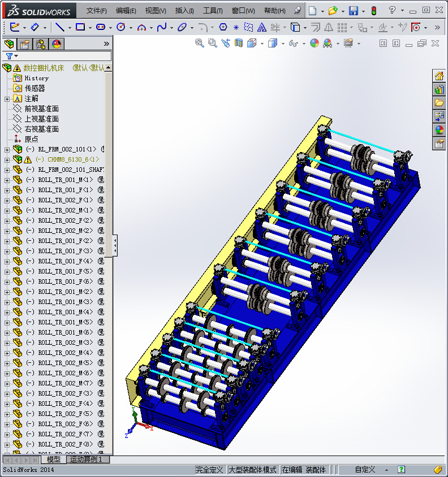
Task: Click Zoom to Area icon
Action: 213,43
